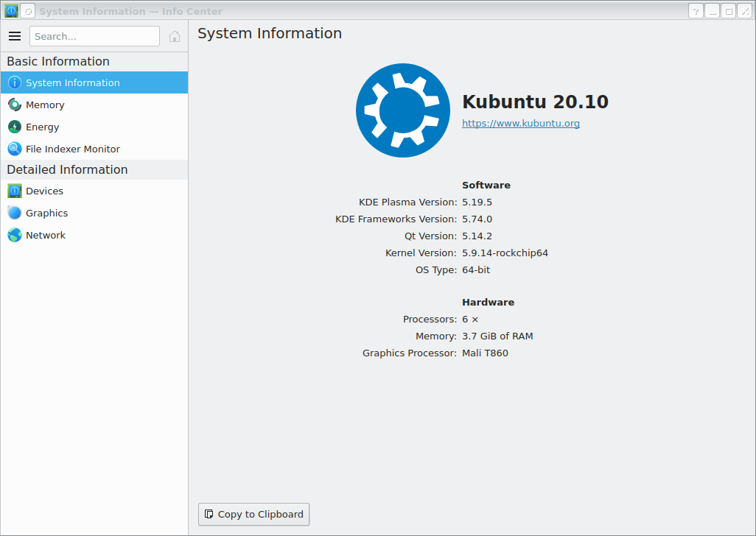Click the 'Detailed Information' sidebar header

click(67, 169)
